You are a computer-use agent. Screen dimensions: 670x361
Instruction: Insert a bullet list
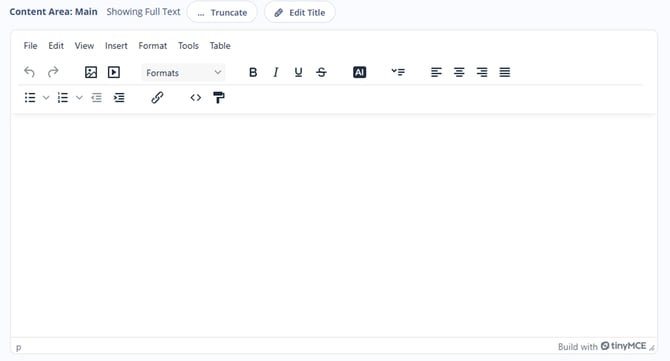coord(30,98)
